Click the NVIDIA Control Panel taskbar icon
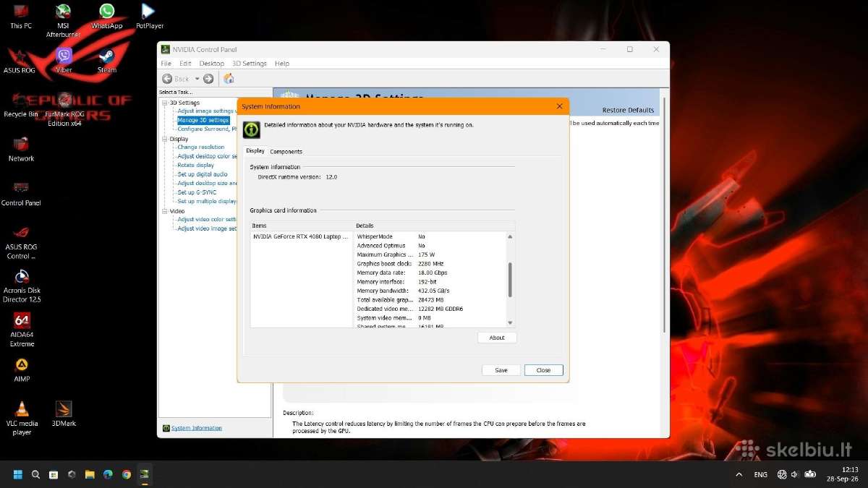This screenshot has width=868, height=488. click(145, 475)
